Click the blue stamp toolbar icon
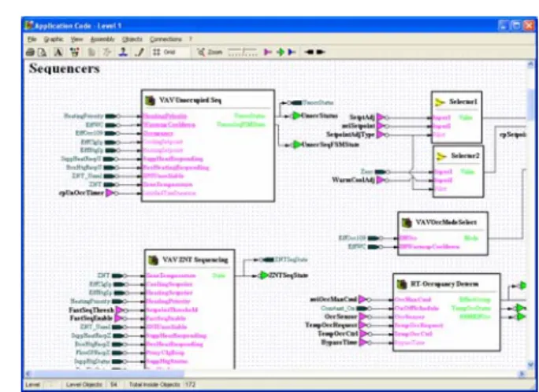 (x=123, y=52)
